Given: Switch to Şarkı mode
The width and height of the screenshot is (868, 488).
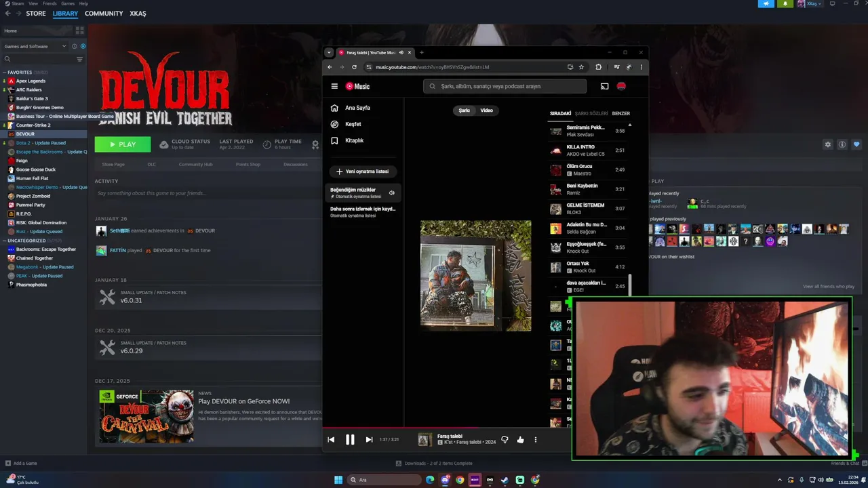Looking at the screenshot, I should (x=465, y=110).
